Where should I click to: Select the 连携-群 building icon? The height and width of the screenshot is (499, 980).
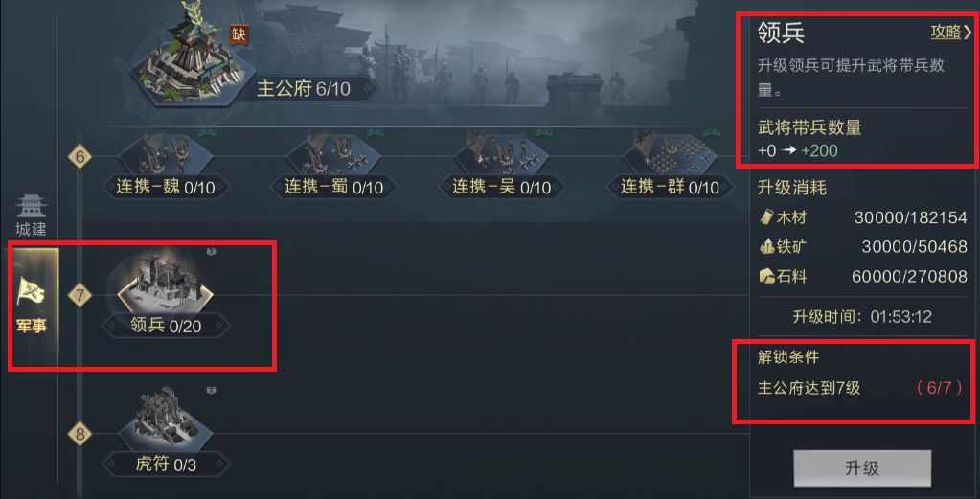[670, 152]
